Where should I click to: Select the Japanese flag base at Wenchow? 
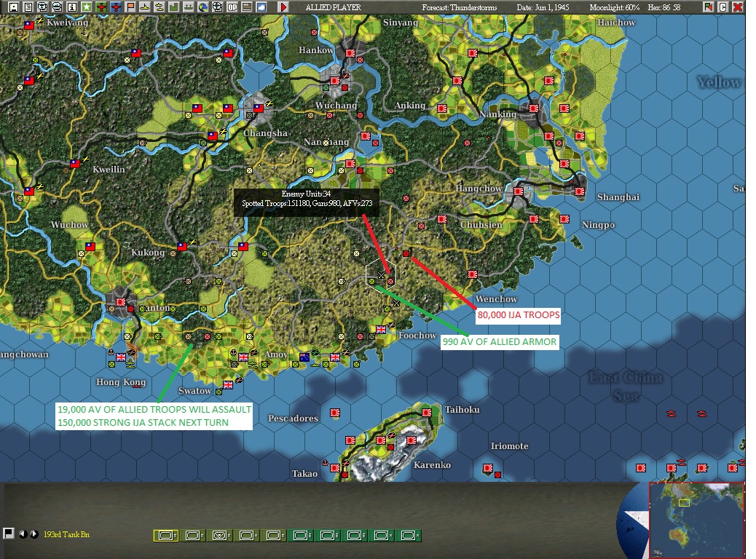pos(473,274)
